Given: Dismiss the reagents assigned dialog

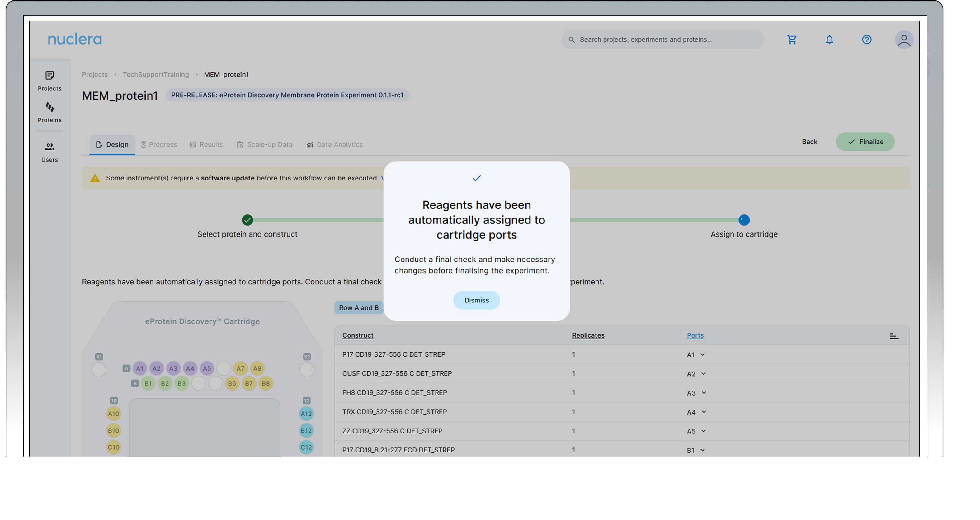Looking at the screenshot, I should coord(476,300).
